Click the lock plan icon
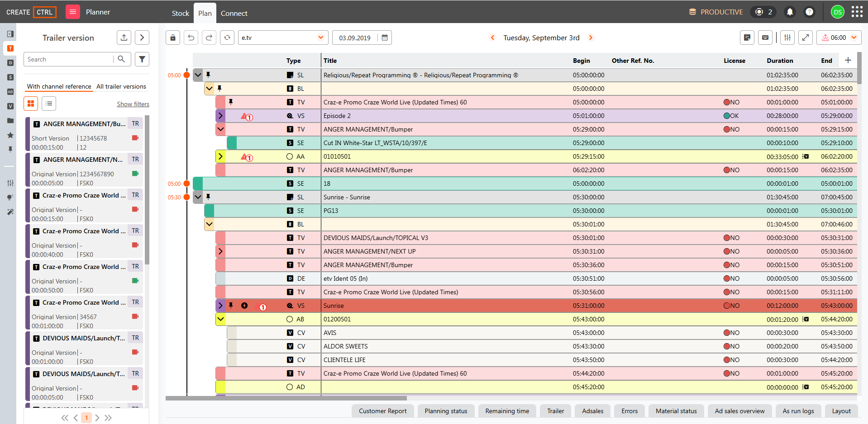 (173, 38)
